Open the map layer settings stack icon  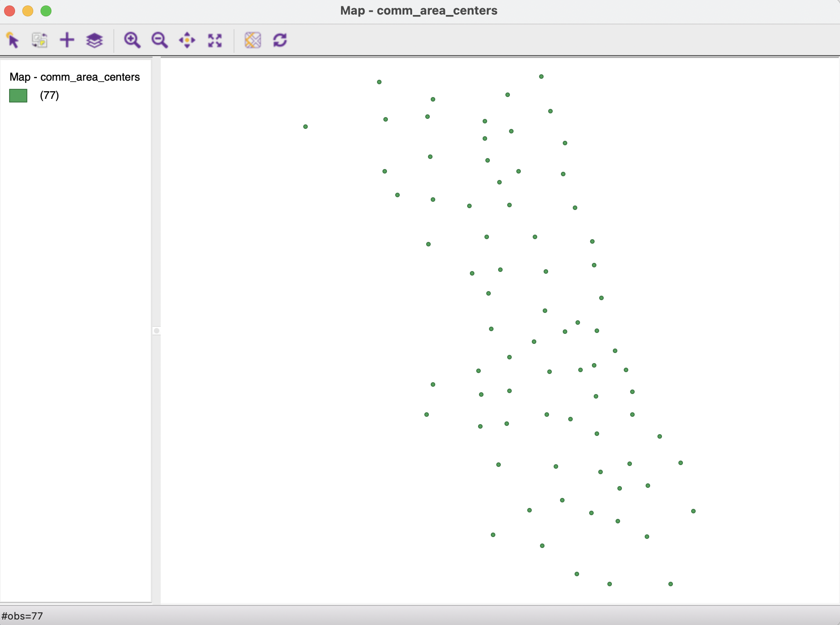(x=94, y=40)
